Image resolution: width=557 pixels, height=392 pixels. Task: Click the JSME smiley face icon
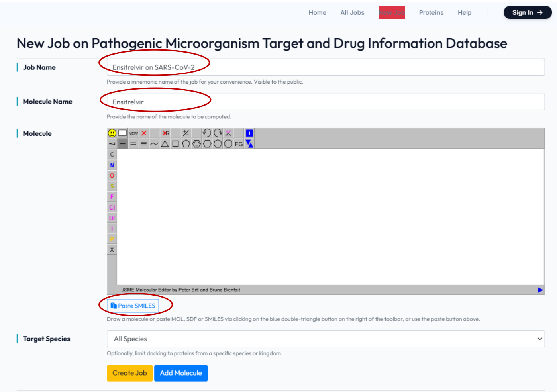point(112,133)
